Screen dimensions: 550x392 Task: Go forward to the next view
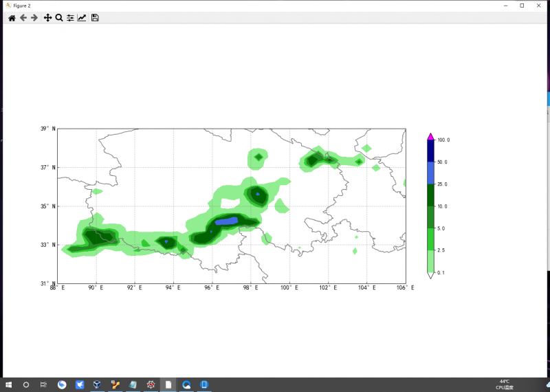pyautogui.click(x=34, y=18)
